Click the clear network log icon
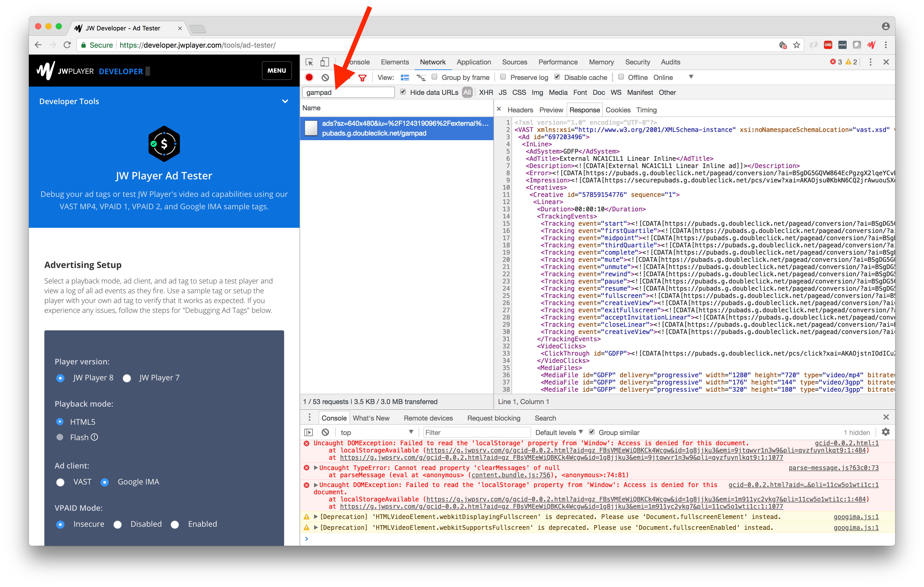Viewport: 924px width, 587px height. pyautogui.click(x=325, y=78)
